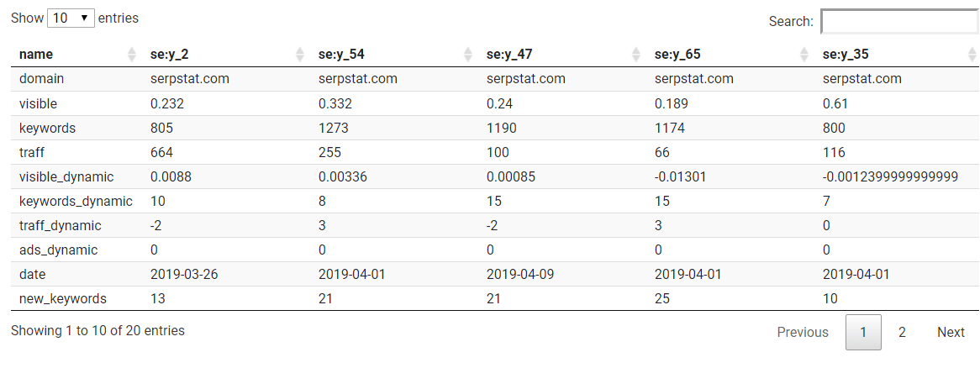Sort by se:y_54 column sort icon
This screenshot has height=368, width=980.
tap(468, 55)
